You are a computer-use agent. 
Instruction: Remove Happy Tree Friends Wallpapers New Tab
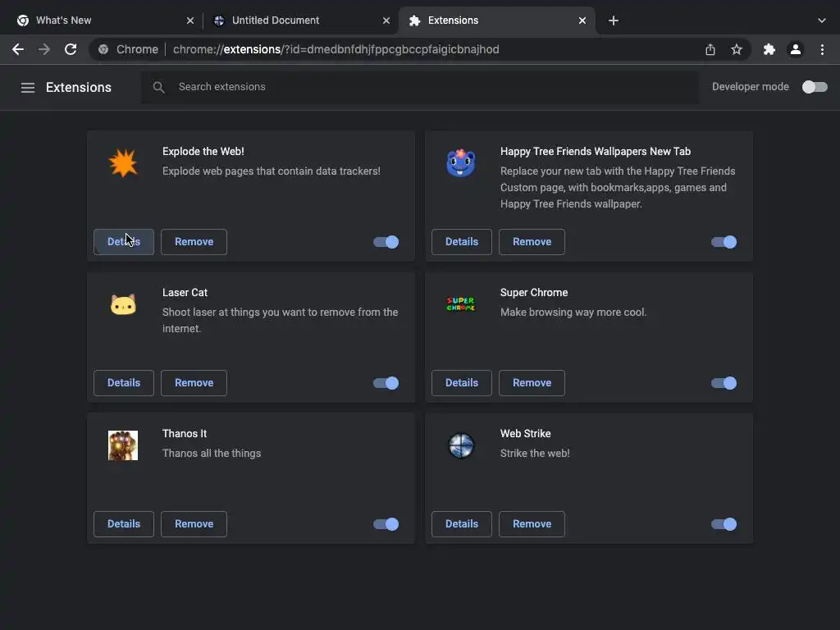[532, 242]
